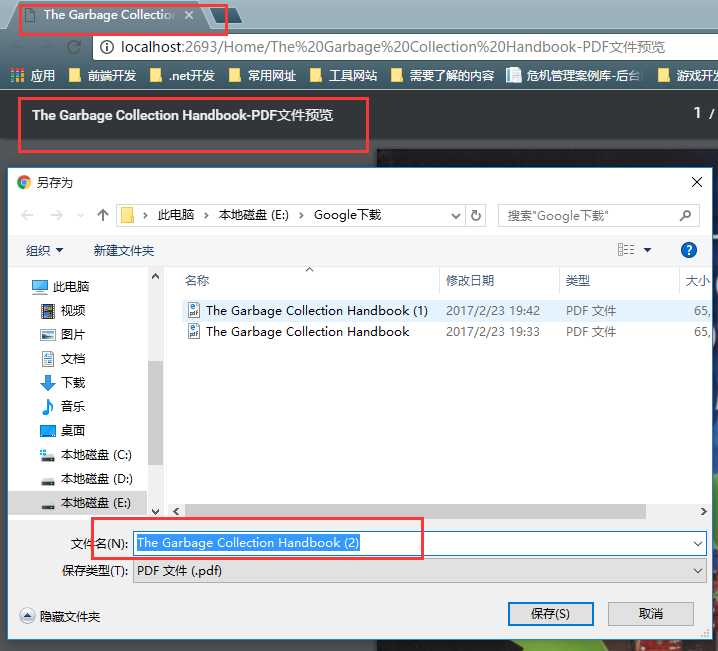Screen dimensions: 718x651
Task: Expand the 文件名 filename dropdown arrow
Action: point(698,543)
